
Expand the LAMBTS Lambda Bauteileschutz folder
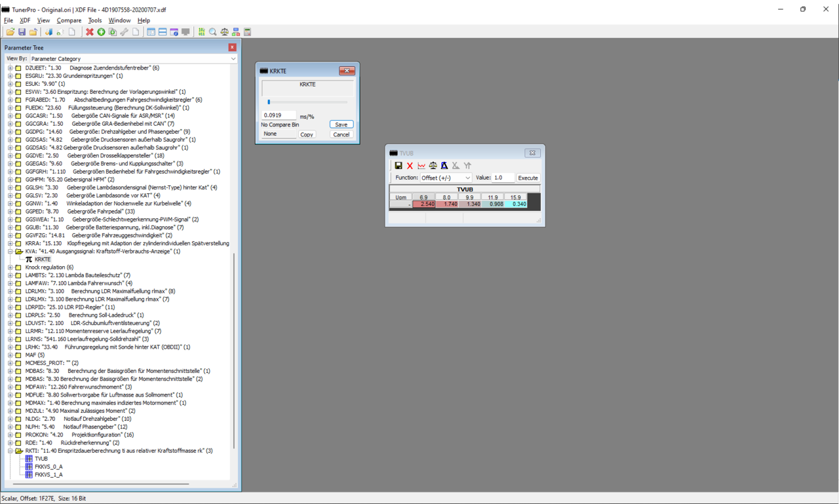click(x=10, y=275)
